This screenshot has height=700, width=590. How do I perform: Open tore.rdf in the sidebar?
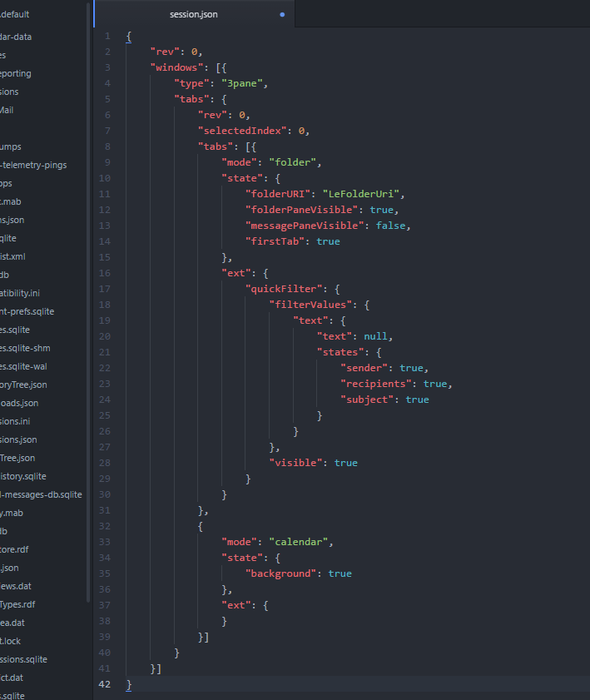(14, 549)
